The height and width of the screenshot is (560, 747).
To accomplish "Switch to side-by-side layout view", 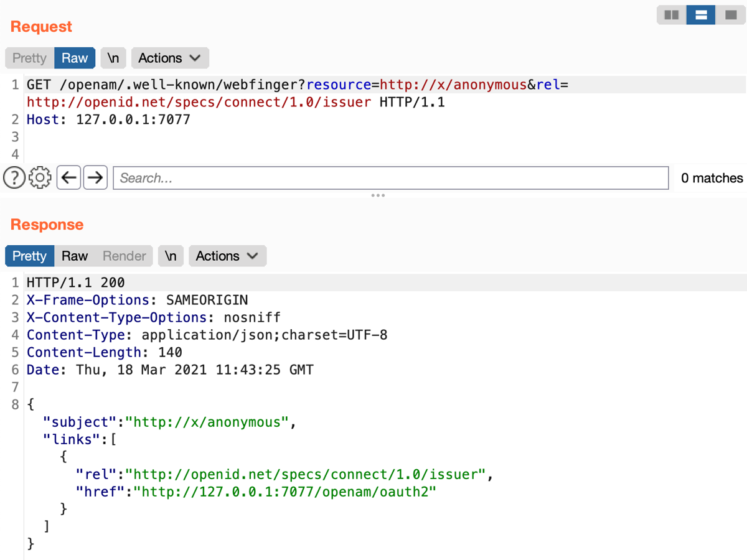I will pyautogui.click(x=672, y=15).
